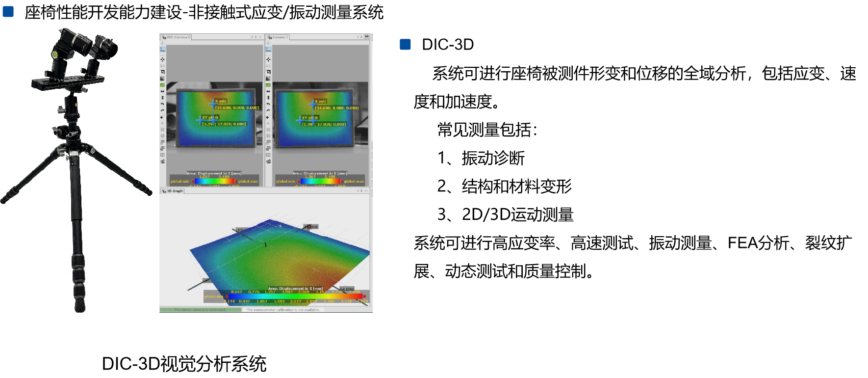868x378 pixels.
Task: Close the 3D Graph pane with its X
Action: (366, 191)
